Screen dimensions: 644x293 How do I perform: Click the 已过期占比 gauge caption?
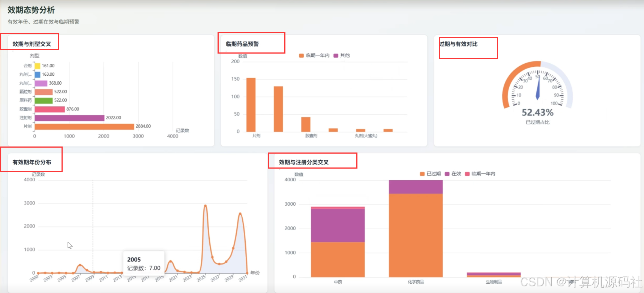pyautogui.click(x=537, y=122)
